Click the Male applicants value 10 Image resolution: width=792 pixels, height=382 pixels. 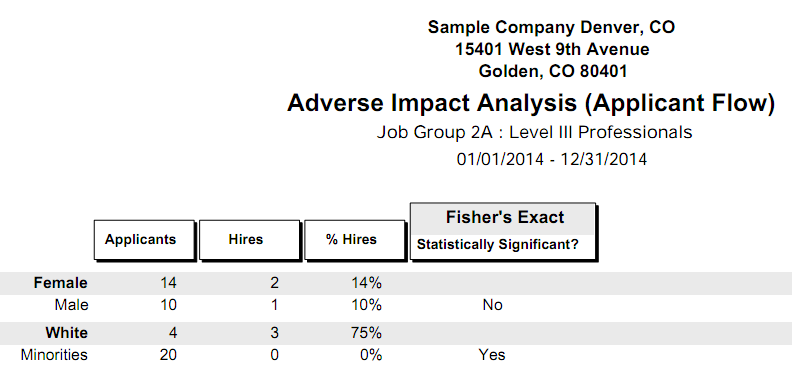[167, 305]
